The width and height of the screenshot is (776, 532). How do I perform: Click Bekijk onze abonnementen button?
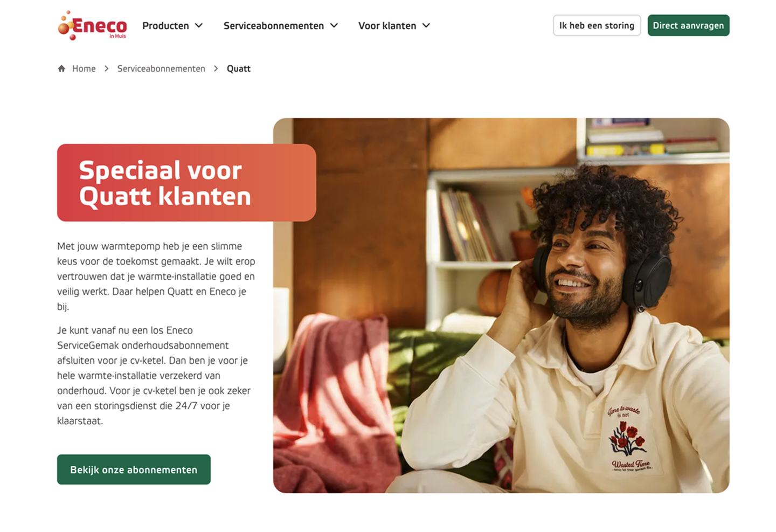pyautogui.click(x=134, y=469)
